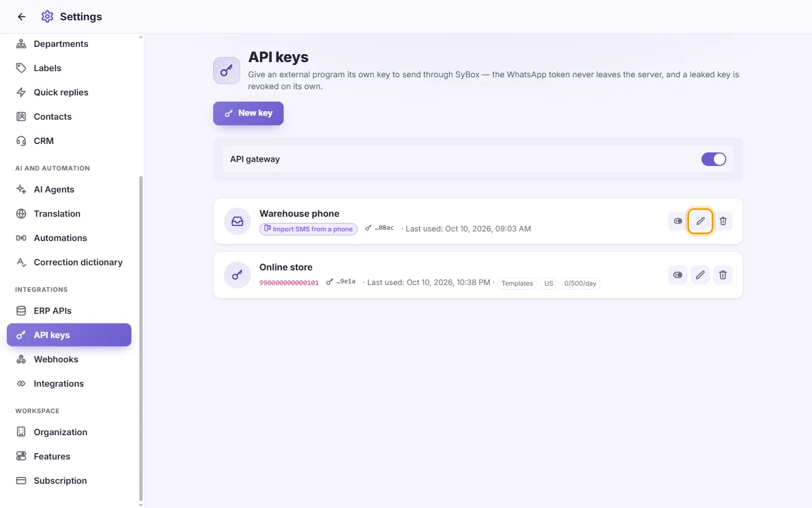Open Features settings
The width and height of the screenshot is (812, 508).
[x=69, y=457]
